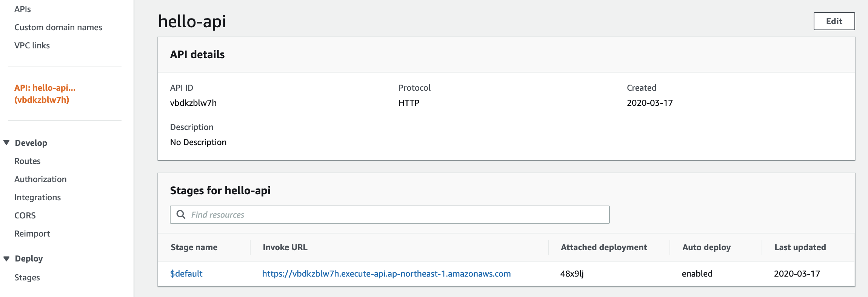Open the Authorization settings
The width and height of the screenshot is (868, 297).
[40, 179]
